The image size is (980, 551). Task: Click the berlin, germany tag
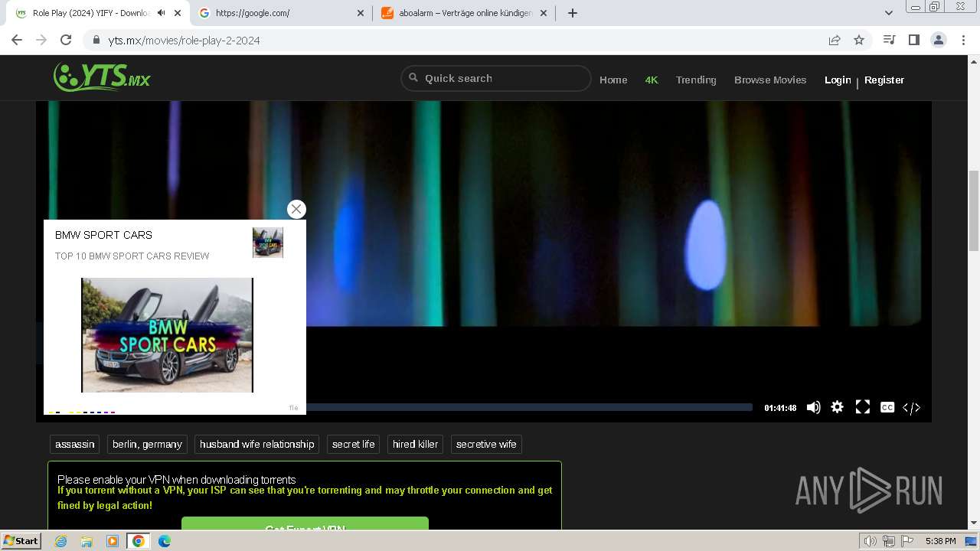pyautogui.click(x=147, y=444)
